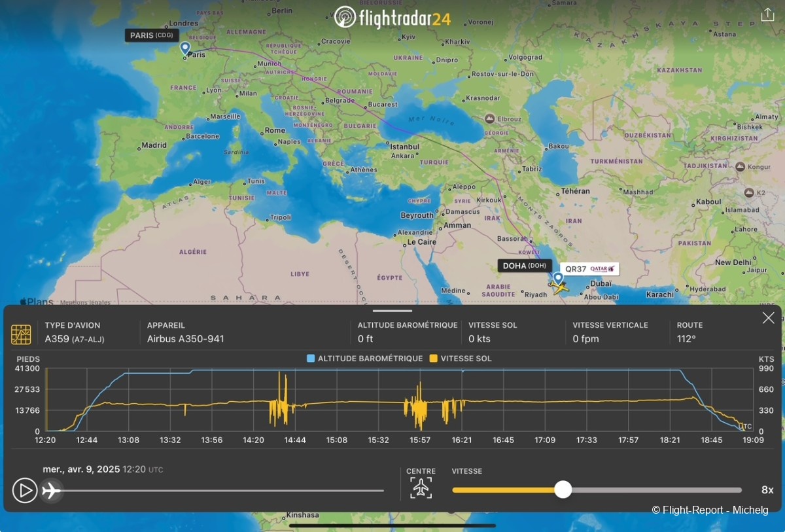Select the Doha DOH airport pin

[x=558, y=279]
